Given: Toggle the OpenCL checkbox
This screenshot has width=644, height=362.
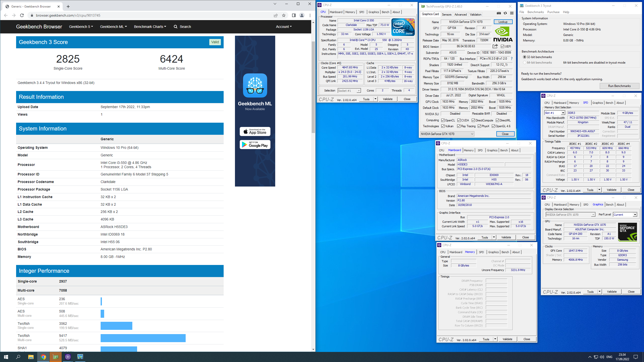Looking at the screenshot, I should [x=443, y=120].
